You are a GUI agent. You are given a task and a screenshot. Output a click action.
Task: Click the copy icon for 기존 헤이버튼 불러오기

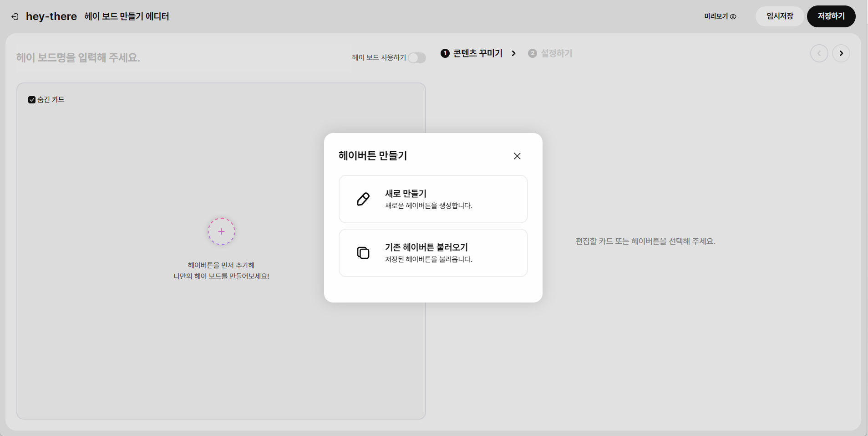[363, 253]
